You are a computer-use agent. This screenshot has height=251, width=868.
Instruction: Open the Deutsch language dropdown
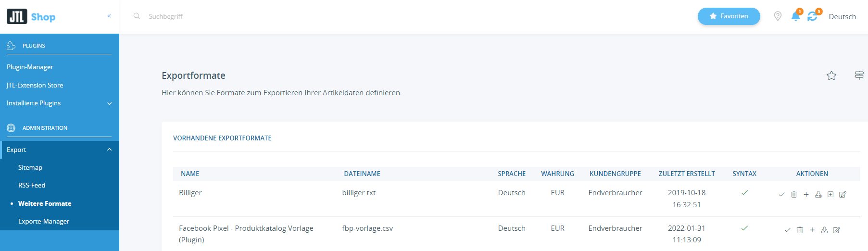pyautogui.click(x=842, y=16)
